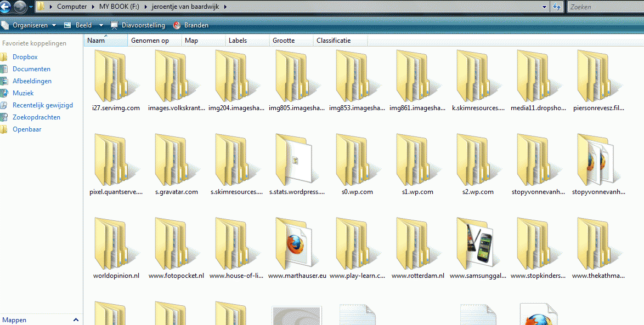Select the www.thekathma folder

point(599,248)
